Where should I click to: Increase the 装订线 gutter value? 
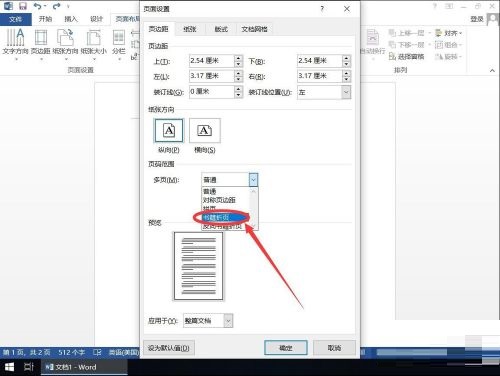click(238, 89)
